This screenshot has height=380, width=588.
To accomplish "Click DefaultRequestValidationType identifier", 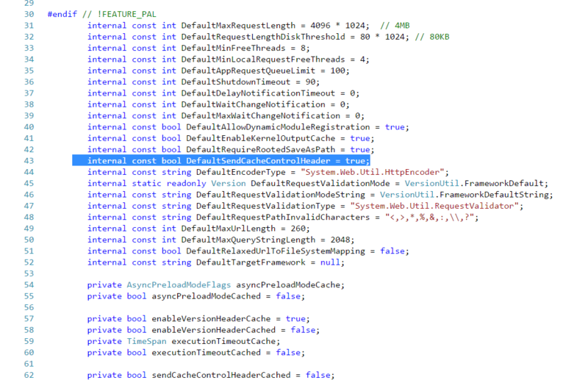I will tap(265, 206).
